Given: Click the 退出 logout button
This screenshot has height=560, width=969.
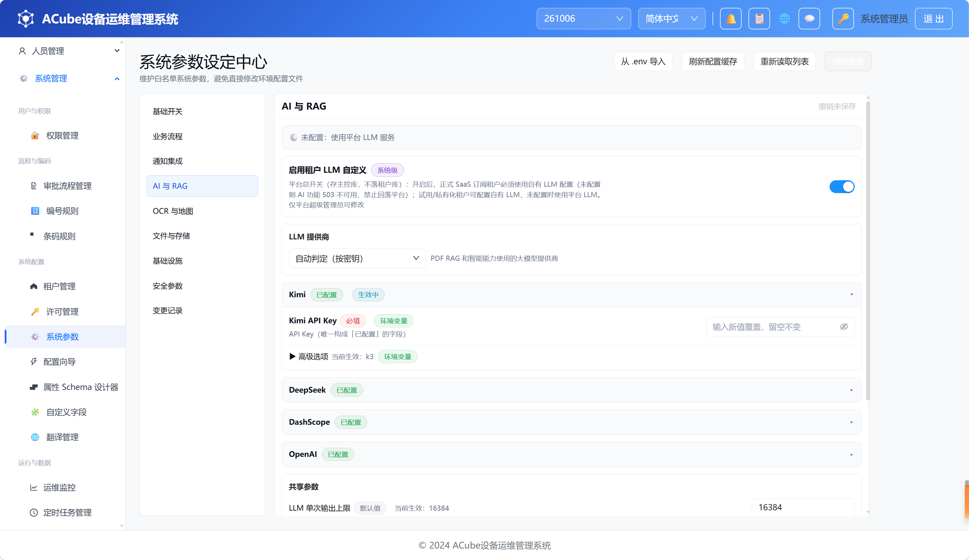Looking at the screenshot, I should [x=933, y=19].
